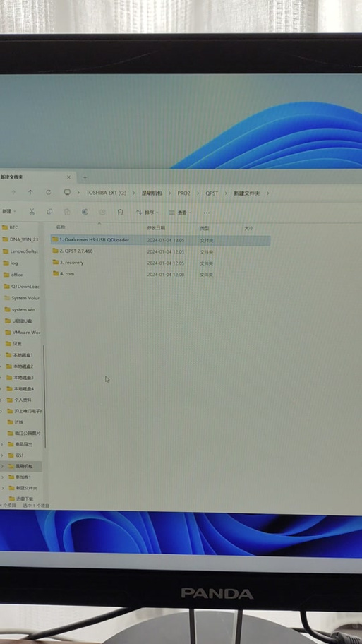Click the share icon in toolbar
The width and height of the screenshot is (362, 644).
point(102,212)
